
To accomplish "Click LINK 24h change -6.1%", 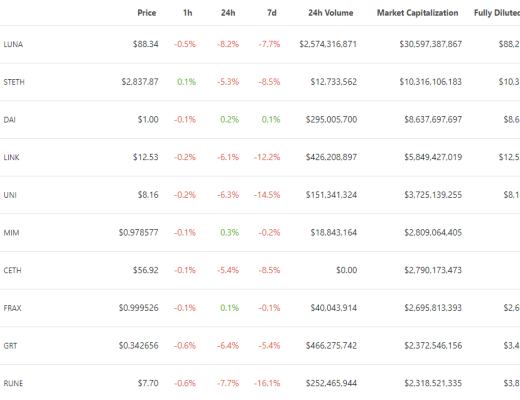I will point(228,157).
